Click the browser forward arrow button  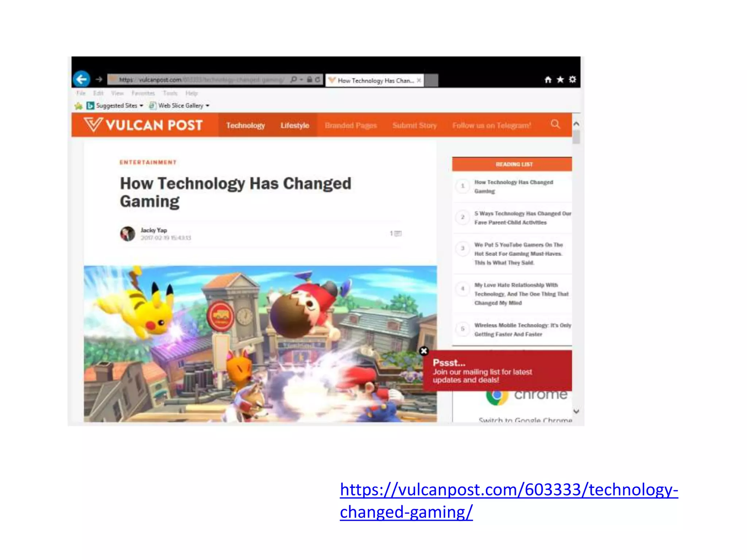coord(99,79)
